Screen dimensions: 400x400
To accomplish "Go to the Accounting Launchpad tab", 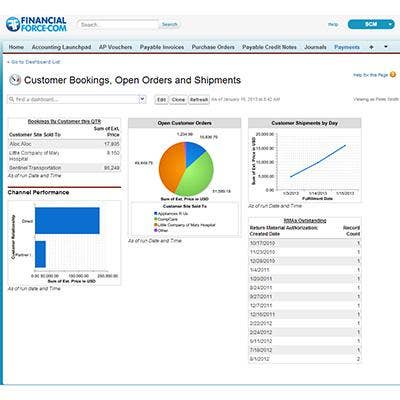I will click(x=61, y=47).
